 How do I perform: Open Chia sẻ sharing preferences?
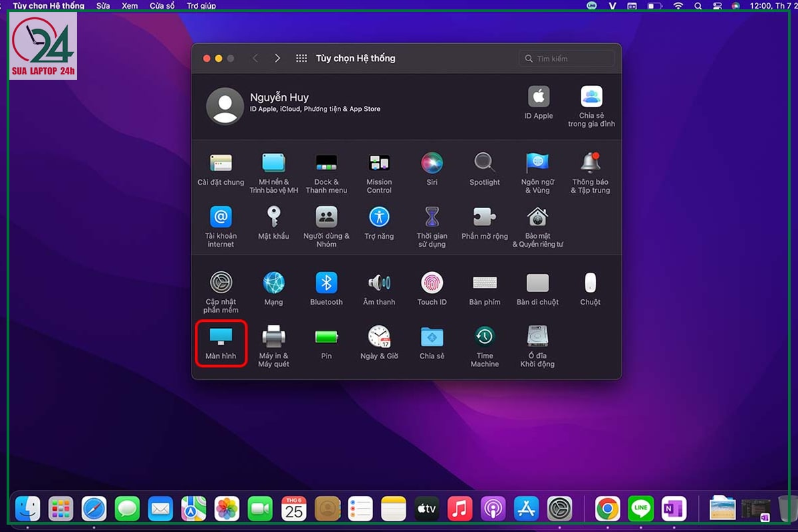click(x=432, y=342)
